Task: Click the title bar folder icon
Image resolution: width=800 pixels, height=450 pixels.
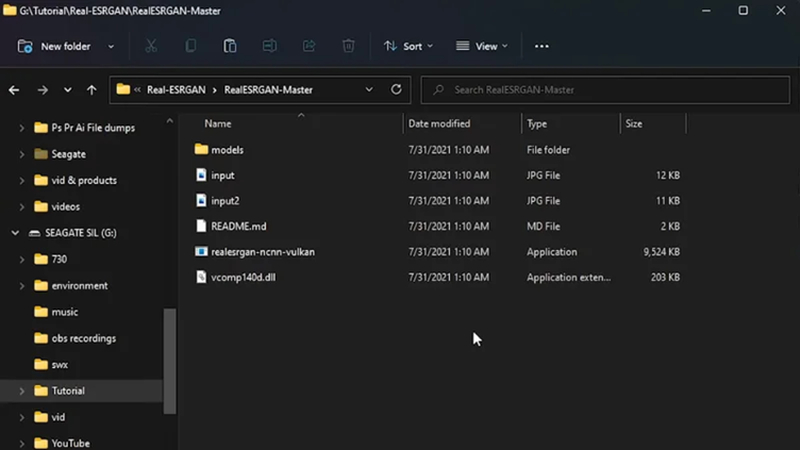Action: pyautogui.click(x=9, y=10)
